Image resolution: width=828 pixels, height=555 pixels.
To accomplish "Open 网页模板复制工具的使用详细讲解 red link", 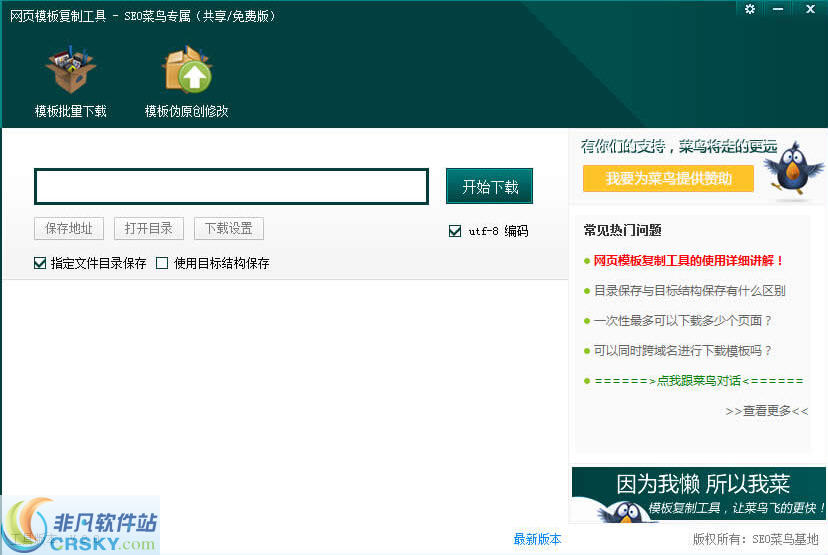I will coord(689,260).
